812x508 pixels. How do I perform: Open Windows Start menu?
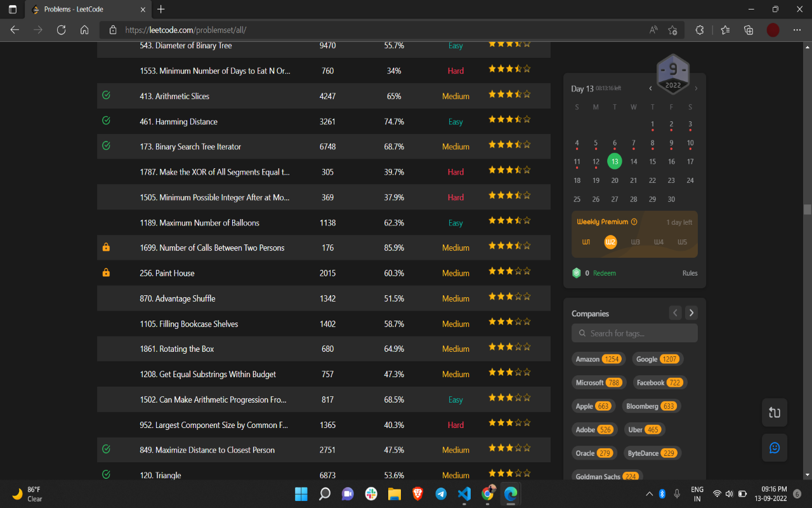301,493
